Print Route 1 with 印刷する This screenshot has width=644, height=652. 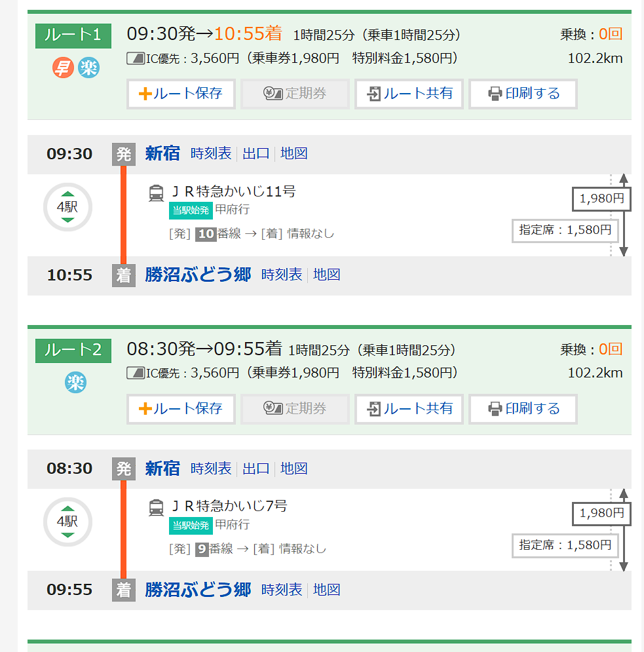(523, 94)
